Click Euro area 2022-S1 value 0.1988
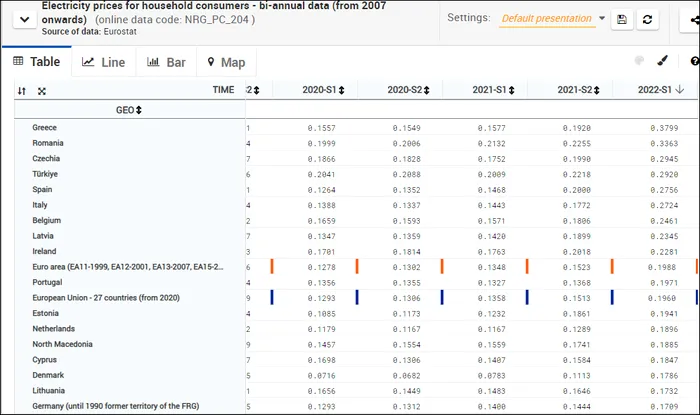 click(662, 267)
